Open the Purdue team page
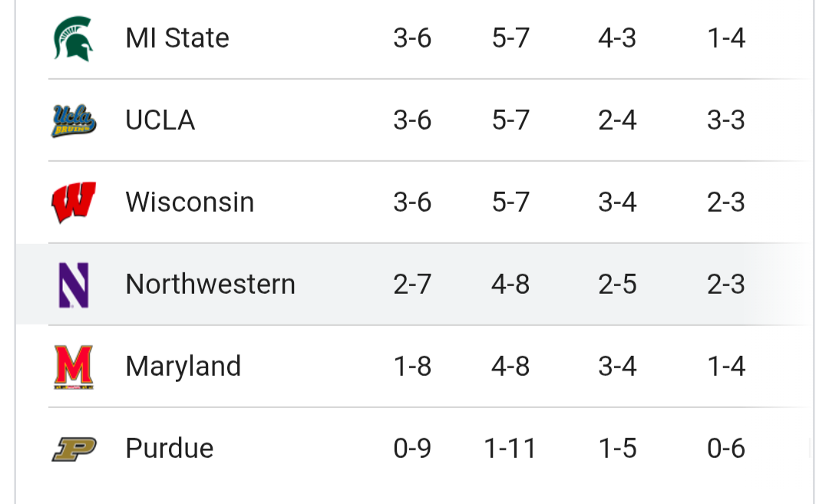Viewport: 829px width, 504px height. click(170, 449)
